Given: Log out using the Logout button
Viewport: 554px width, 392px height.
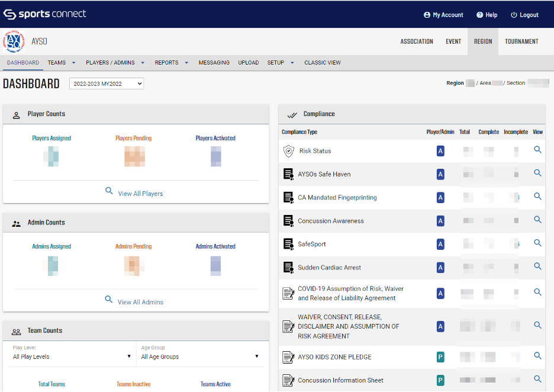Looking at the screenshot, I should (x=524, y=15).
